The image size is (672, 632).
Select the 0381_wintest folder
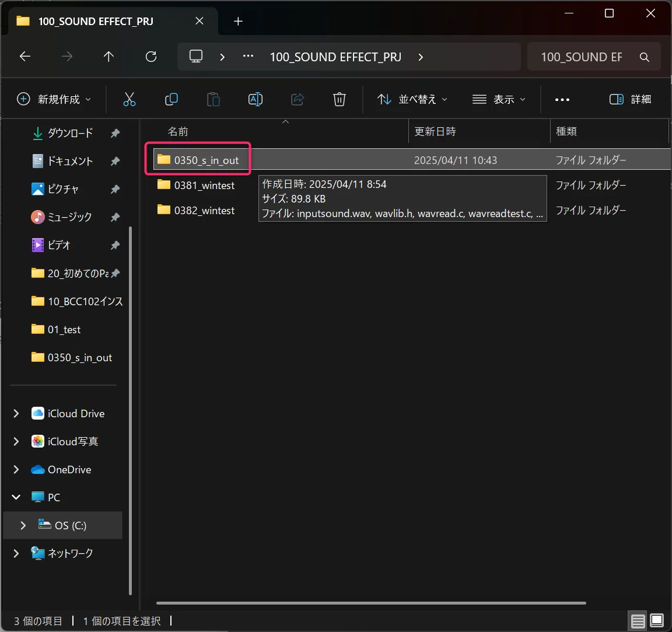pyautogui.click(x=196, y=185)
